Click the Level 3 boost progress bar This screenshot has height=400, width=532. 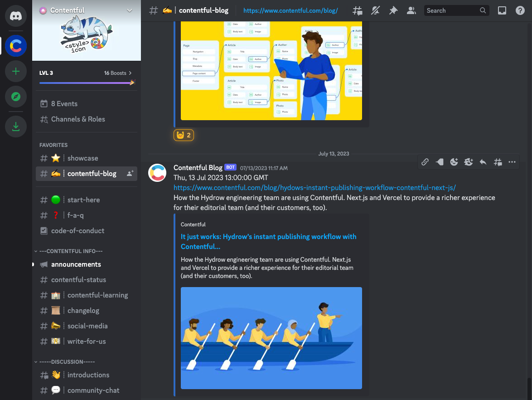click(x=86, y=83)
